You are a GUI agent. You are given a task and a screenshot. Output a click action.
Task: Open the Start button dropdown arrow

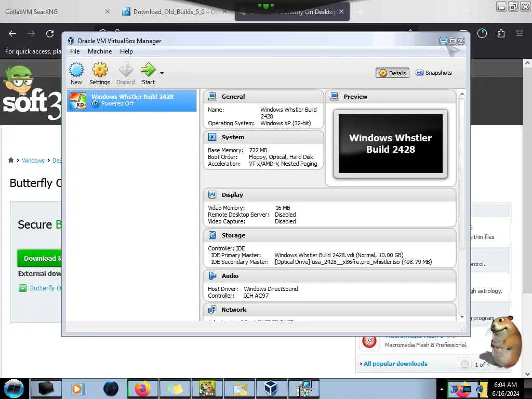(x=162, y=73)
